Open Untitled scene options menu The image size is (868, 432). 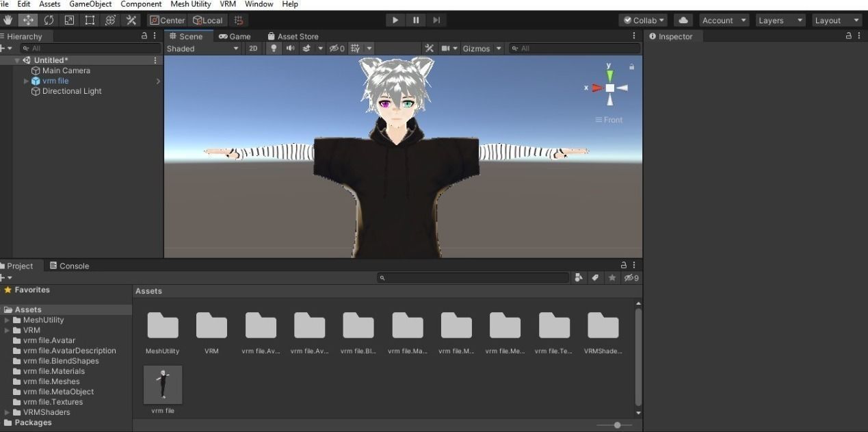click(x=155, y=60)
